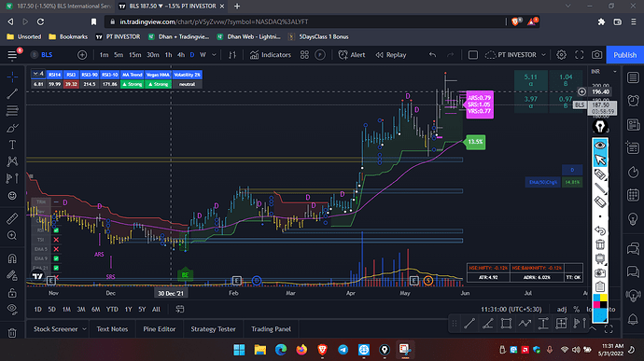Toggle percent scale on price axis
This screenshot has height=361, width=644.
(x=576, y=310)
